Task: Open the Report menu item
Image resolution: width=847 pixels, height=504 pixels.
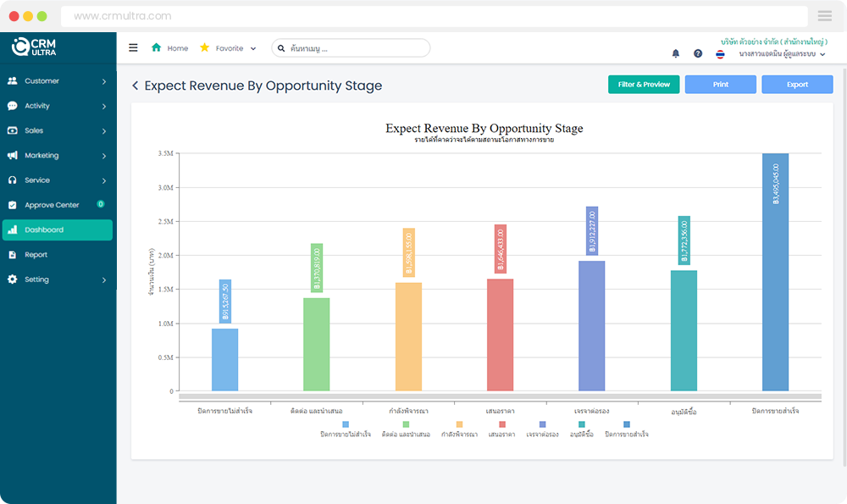Action: (58, 254)
